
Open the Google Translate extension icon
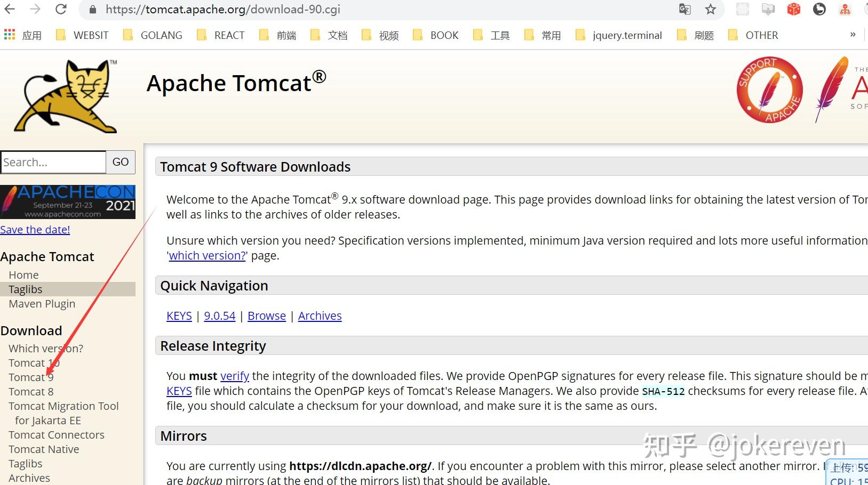684,9
